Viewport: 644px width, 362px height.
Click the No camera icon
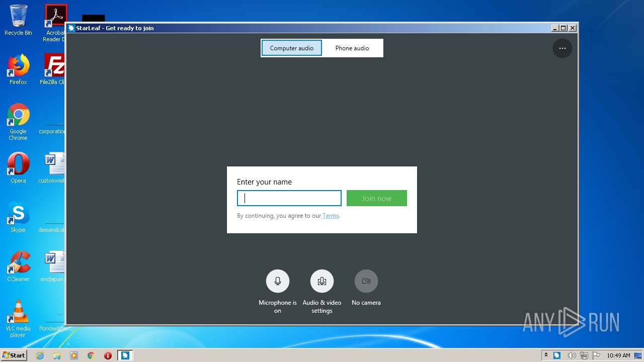pyautogui.click(x=366, y=281)
